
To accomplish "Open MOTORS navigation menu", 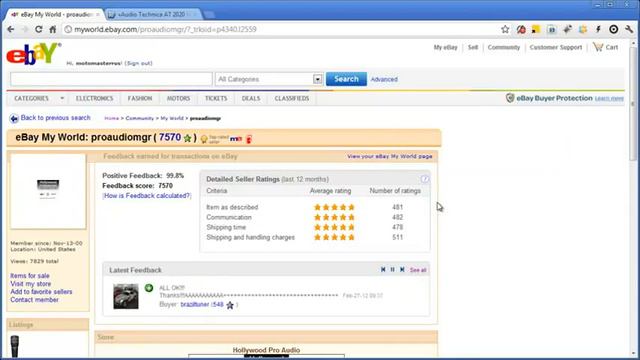I will click(178, 98).
